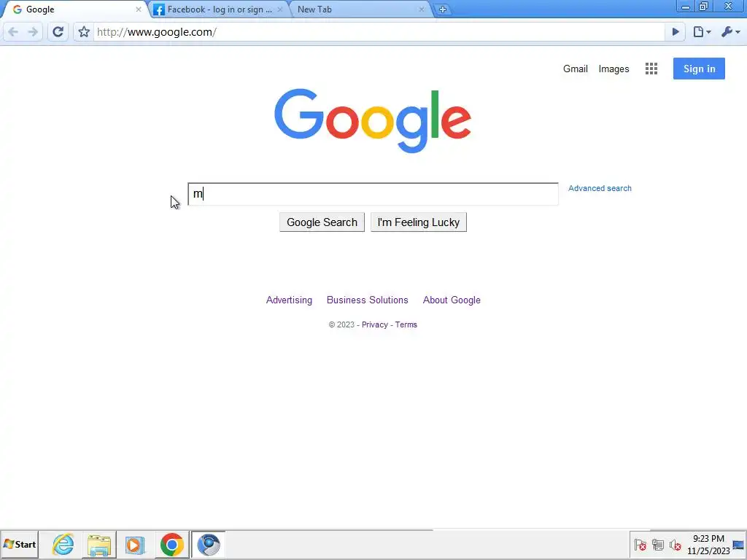Viewport: 747px width, 560px height.
Task: Close the New Tab tab
Action: pyautogui.click(x=421, y=9)
